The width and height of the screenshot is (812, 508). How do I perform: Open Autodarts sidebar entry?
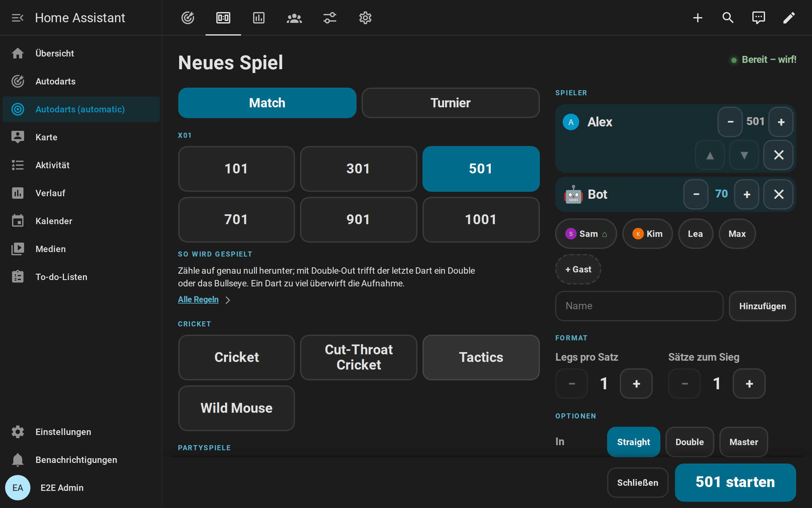point(81,81)
